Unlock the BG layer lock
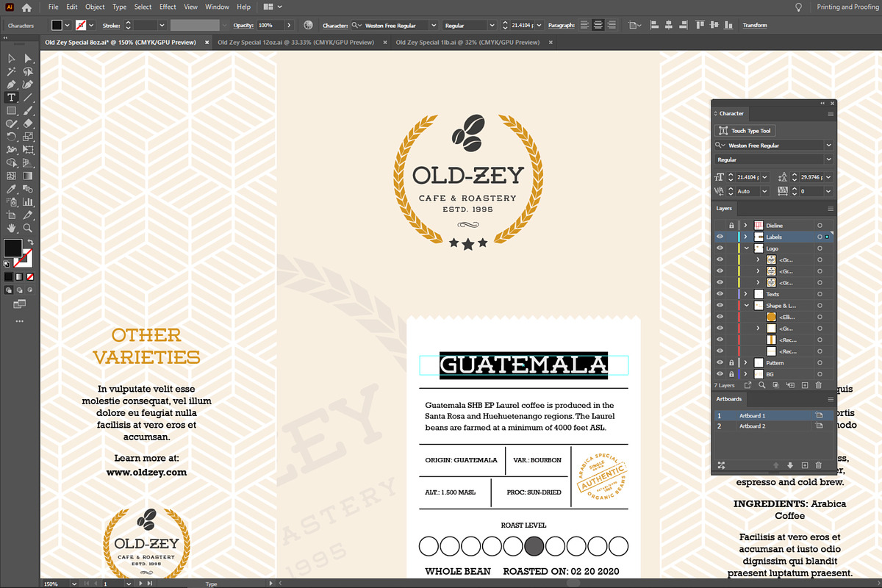 coord(731,374)
